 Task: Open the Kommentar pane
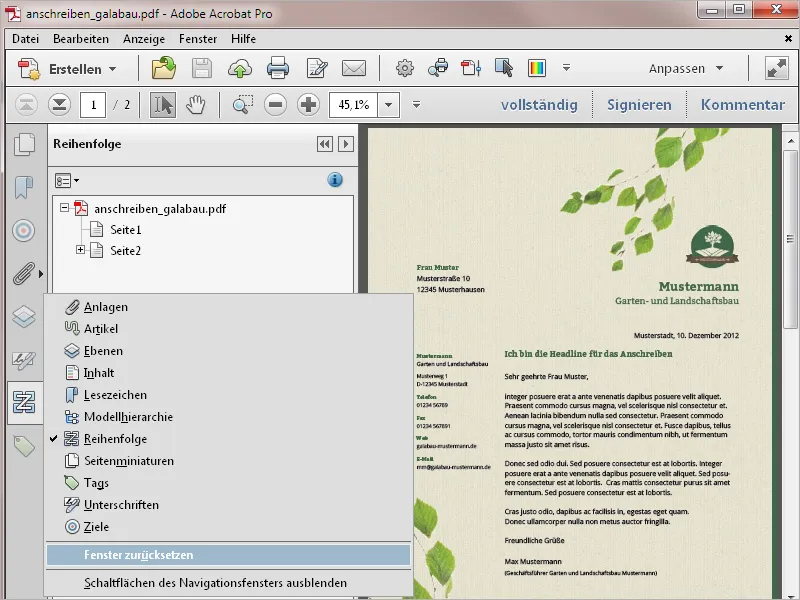click(742, 105)
